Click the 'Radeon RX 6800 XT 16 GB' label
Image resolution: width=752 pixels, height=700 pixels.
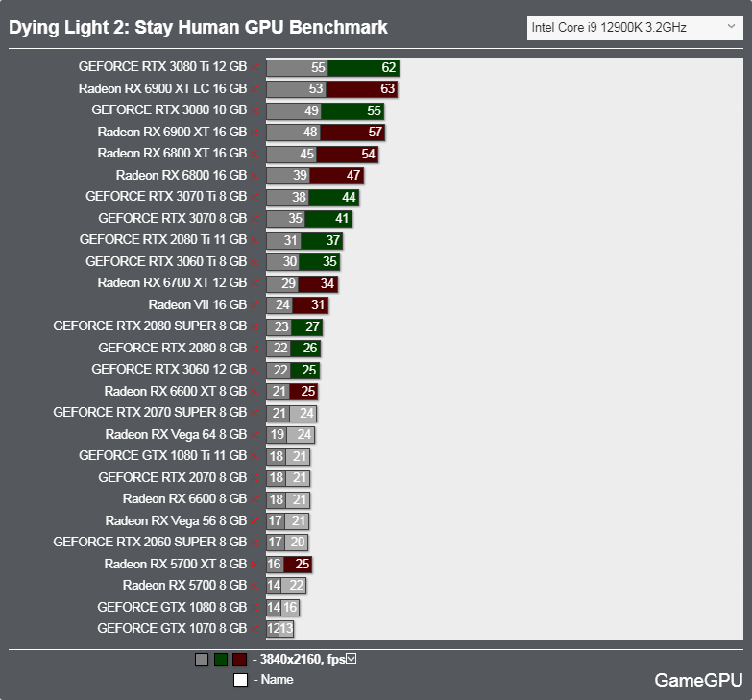coord(172,153)
